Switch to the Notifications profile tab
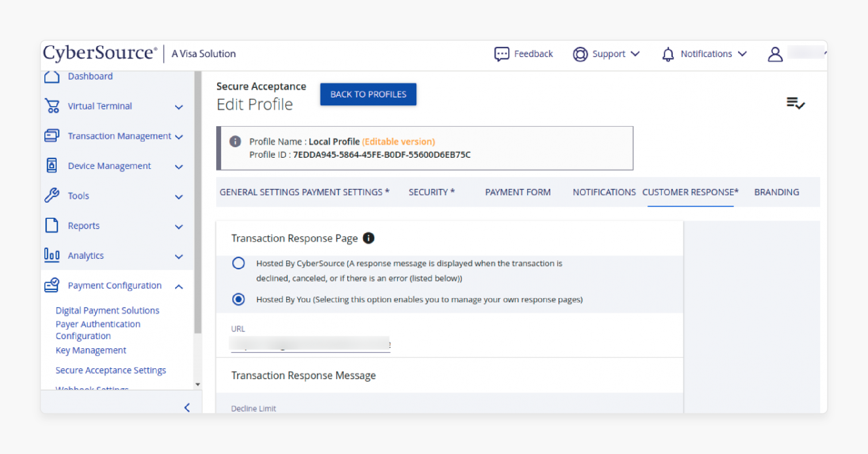The width and height of the screenshot is (868, 454). click(x=604, y=192)
